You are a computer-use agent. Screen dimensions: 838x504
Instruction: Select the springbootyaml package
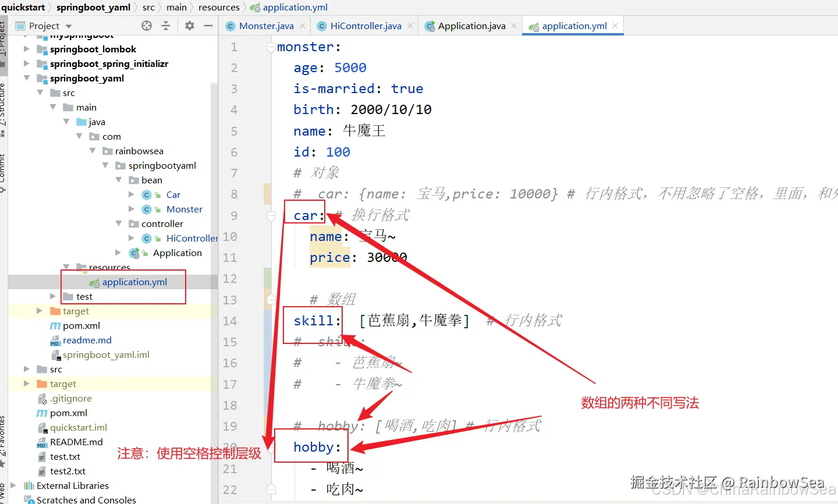point(162,165)
